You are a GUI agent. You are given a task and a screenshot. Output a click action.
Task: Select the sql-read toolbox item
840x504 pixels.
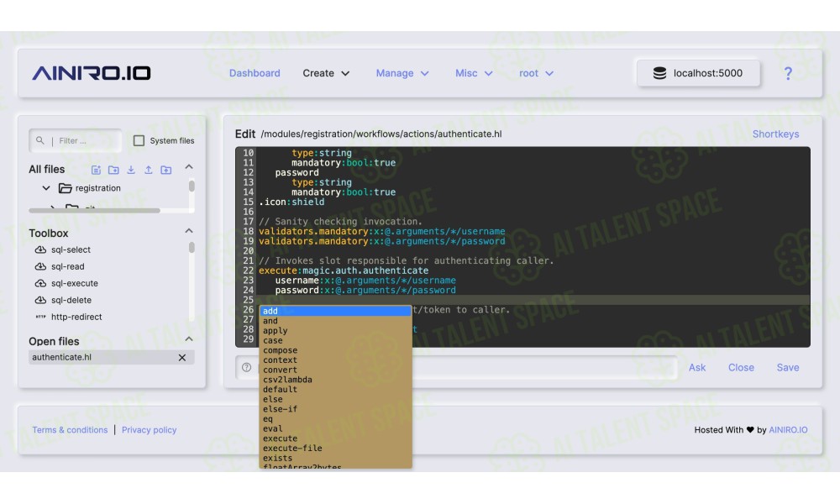[x=67, y=266]
